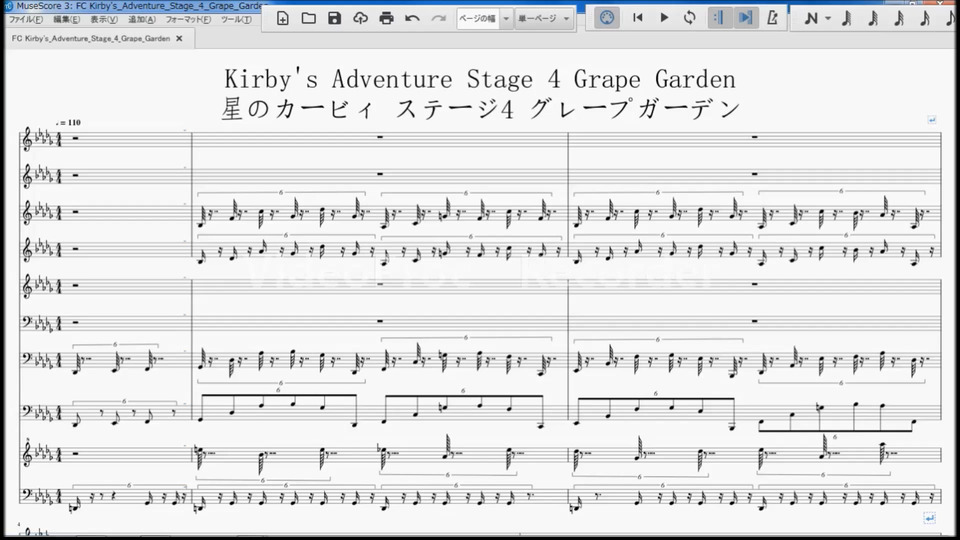Screen dimensions: 960x540
Task: Expand zoom dropdown arrow
Action: pos(506,19)
